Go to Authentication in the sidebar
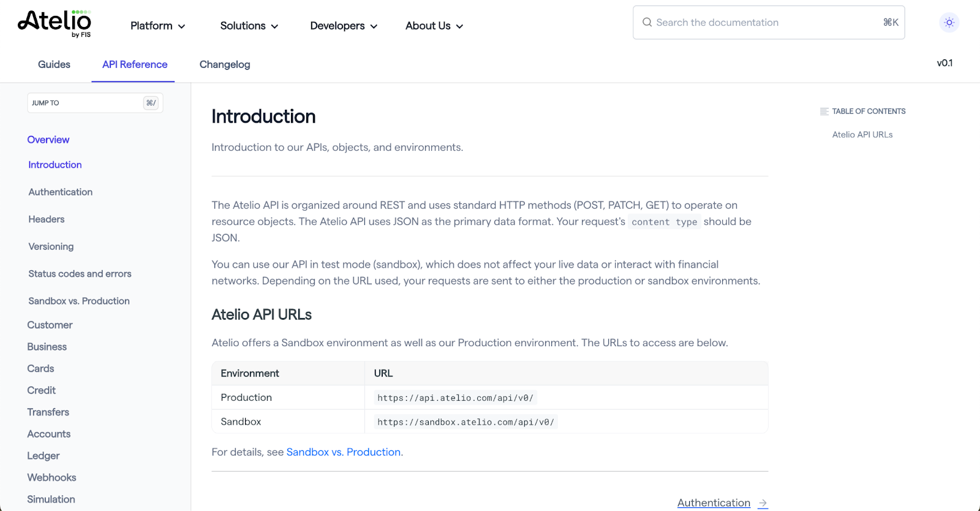The width and height of the screenshot is (980, 511). (x=61, y=192)
